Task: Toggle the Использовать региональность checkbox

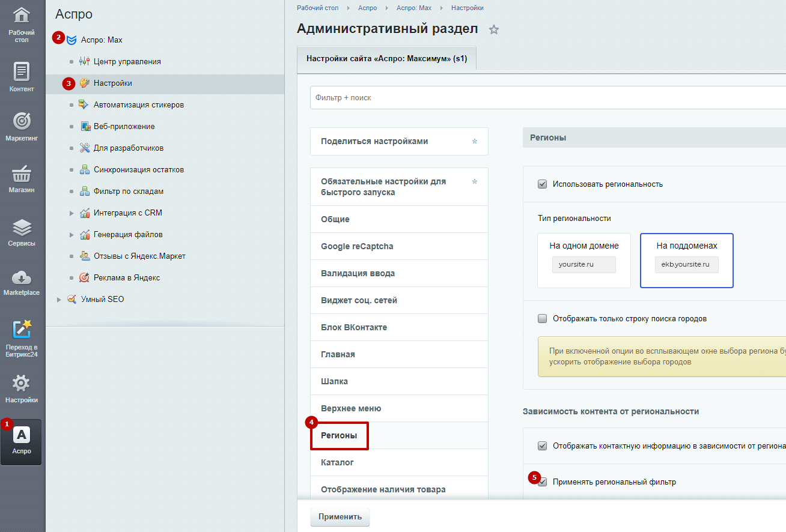Action: (x=542, y=184)
